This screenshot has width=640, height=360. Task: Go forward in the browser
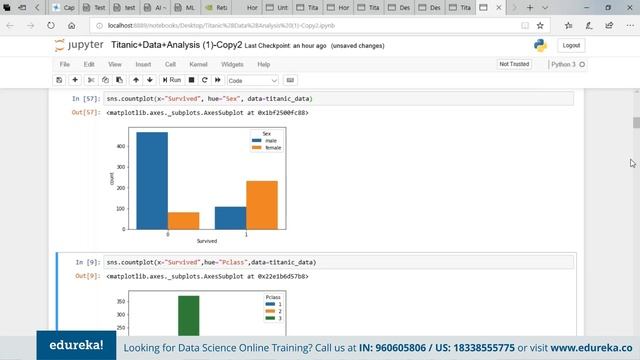point(31,26)
